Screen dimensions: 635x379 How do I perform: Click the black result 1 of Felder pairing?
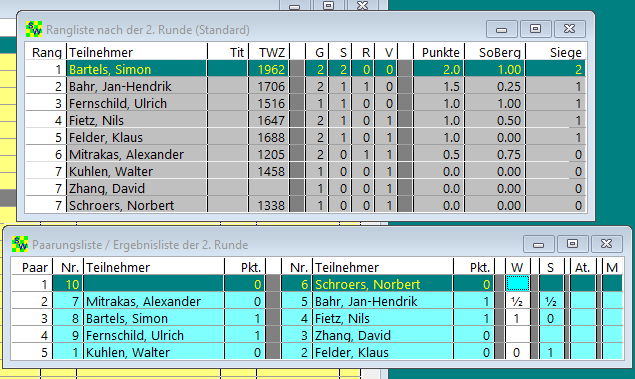550,353
